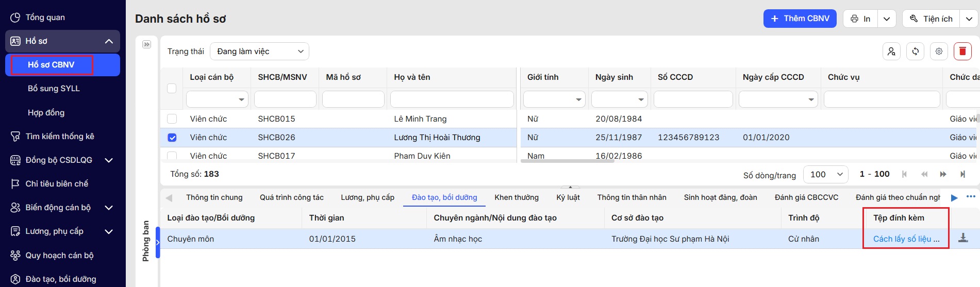
Task: Click the user assignment icon in toolbar
Action: click(891, 51)
